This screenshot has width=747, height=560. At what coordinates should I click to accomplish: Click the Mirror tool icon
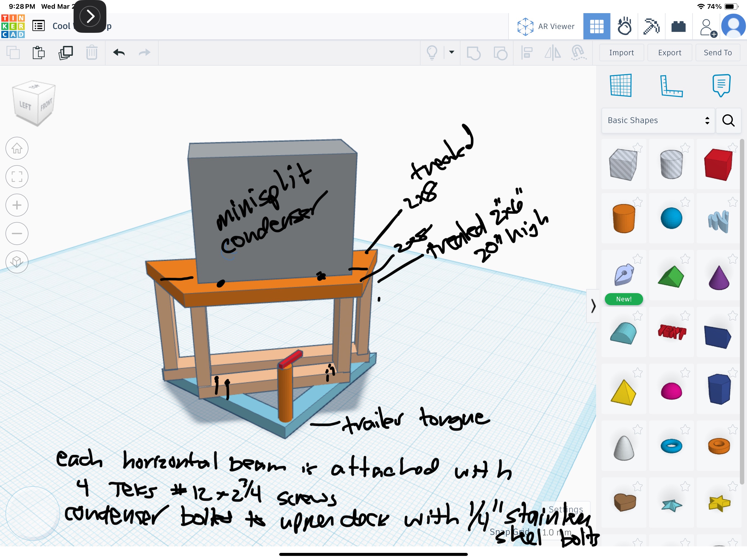click(x=553, y=53)
